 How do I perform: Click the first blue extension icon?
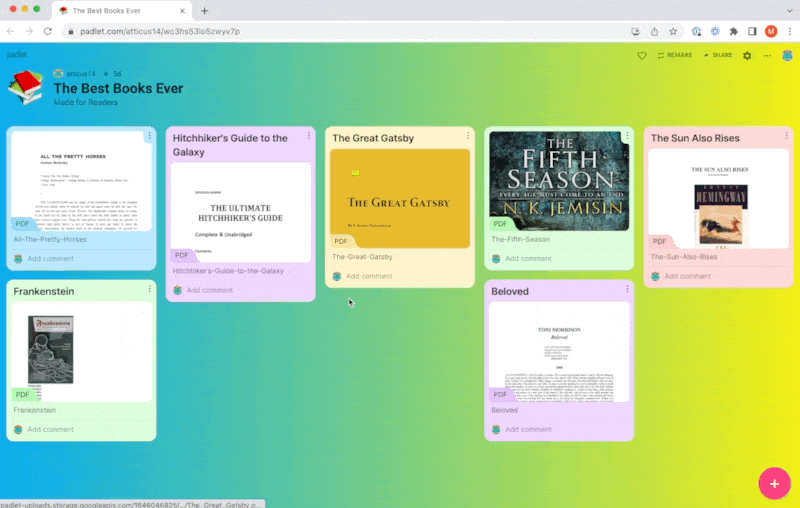[696, 32]
